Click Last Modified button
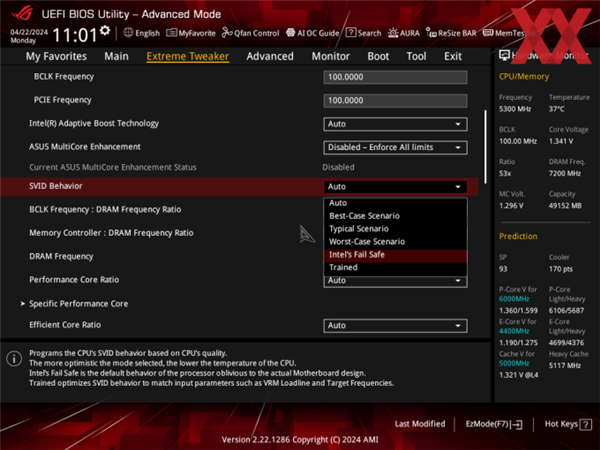This screenshot has height=450, width=600. [x=420, y=424]
